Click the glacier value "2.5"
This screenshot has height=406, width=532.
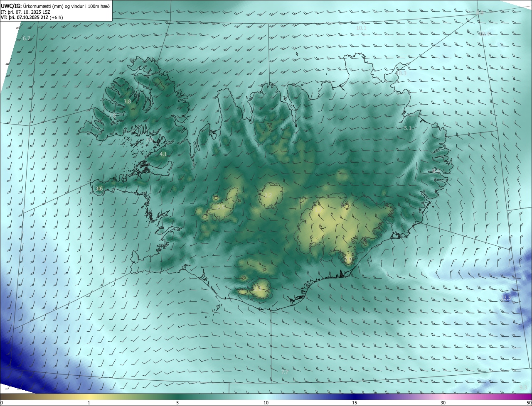tap(221, 207)
